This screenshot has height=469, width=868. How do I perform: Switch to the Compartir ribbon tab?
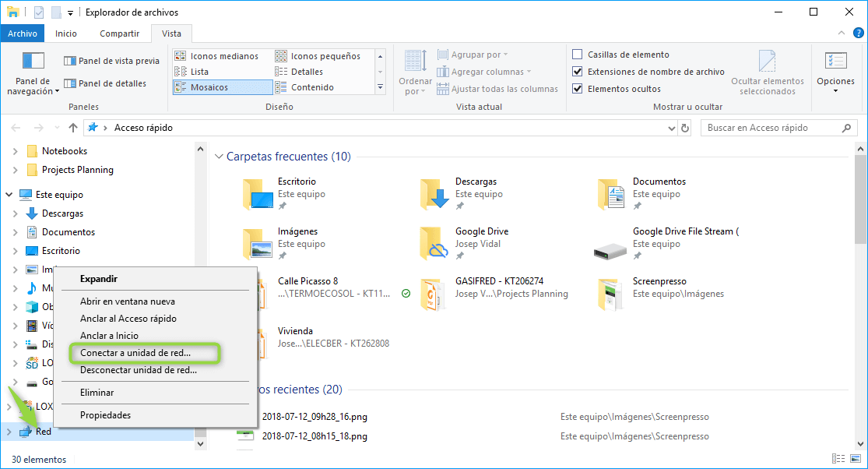click(x=119, y=33)
